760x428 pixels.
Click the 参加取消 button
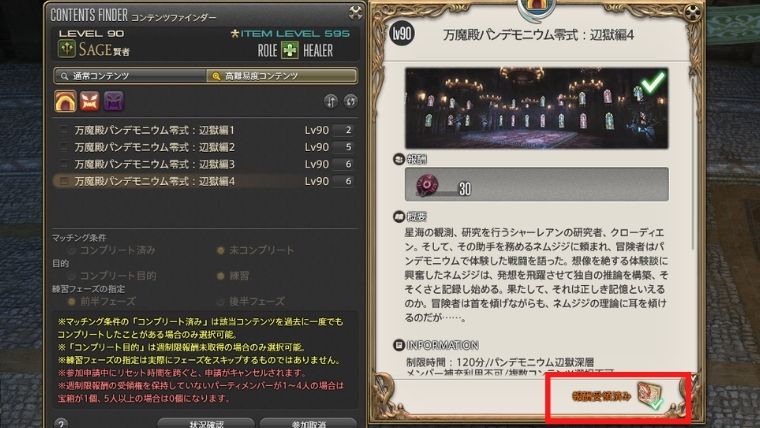pos(308,423)
